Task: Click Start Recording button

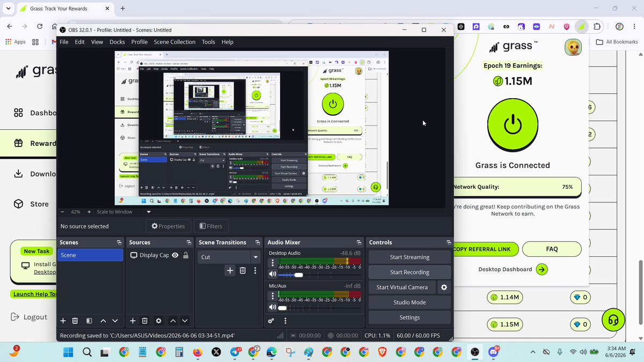Action: [x=409, y=272]
